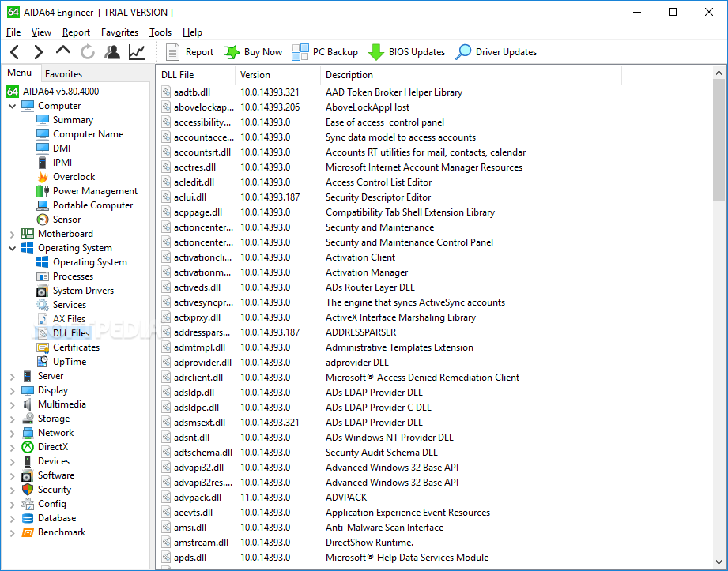Screen dimensions: 728x571
Task: Select AIDA64 v5.80.4000 root node
Action: click(61, 92)
